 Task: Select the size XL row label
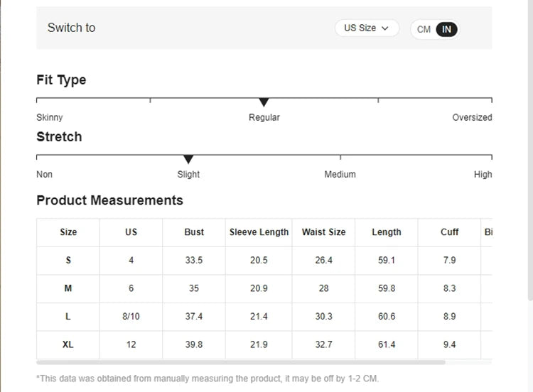coord(68,344)
